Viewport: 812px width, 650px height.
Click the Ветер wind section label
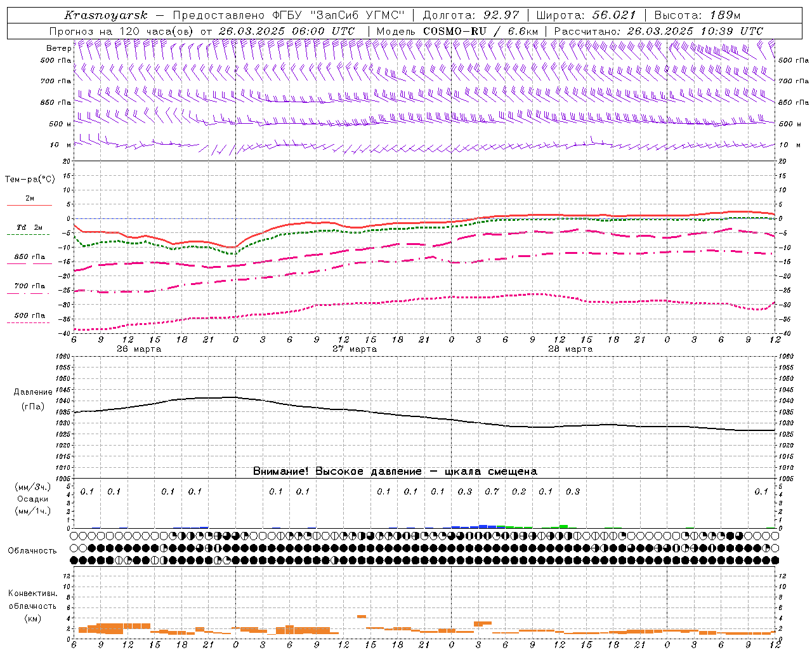(59, 48)
